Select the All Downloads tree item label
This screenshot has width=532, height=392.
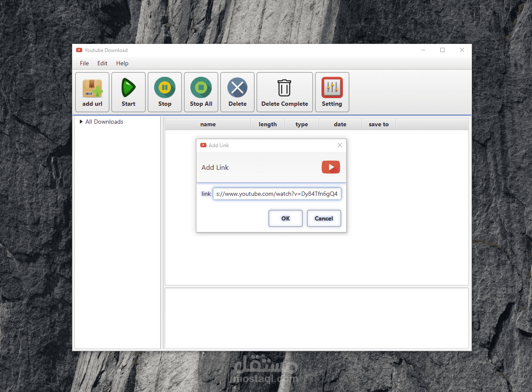click(104, 122)
